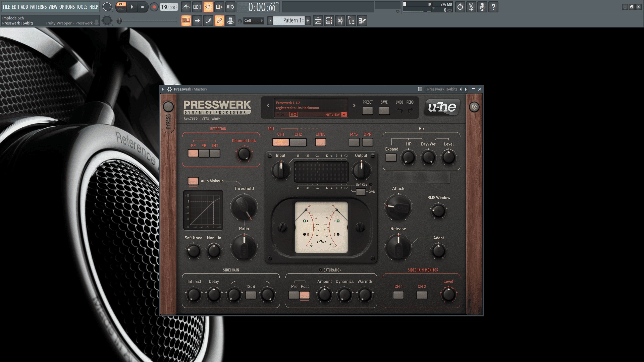Select previous plugin preset in wrapper title
644x362 pixels.
[x=461, y=89]
